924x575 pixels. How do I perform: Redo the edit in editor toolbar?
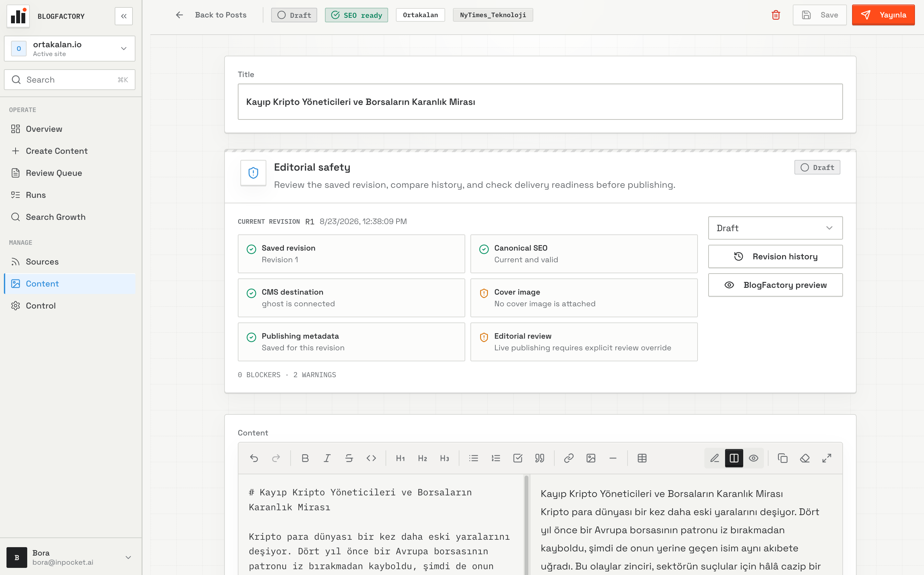click(276, 458)
